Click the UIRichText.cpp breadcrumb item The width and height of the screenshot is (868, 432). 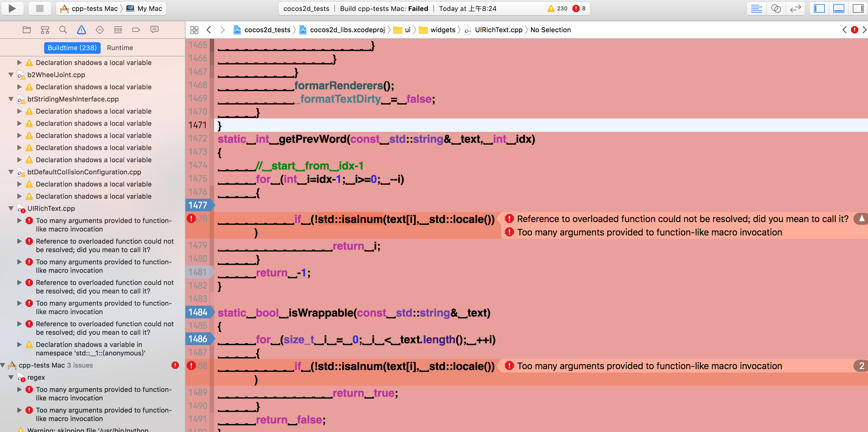tap(498, 30)
